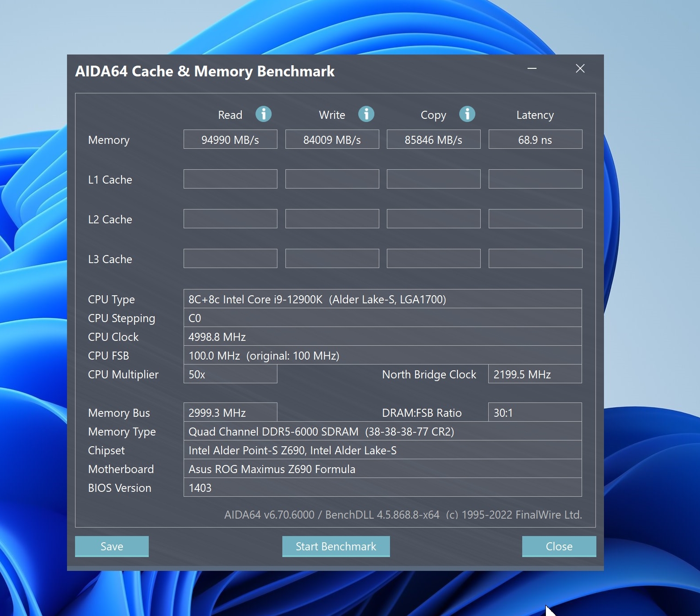Click Chipset value Intel Alder Point-S Z690
The image size is (700, 616).
[x=382, y=450]
